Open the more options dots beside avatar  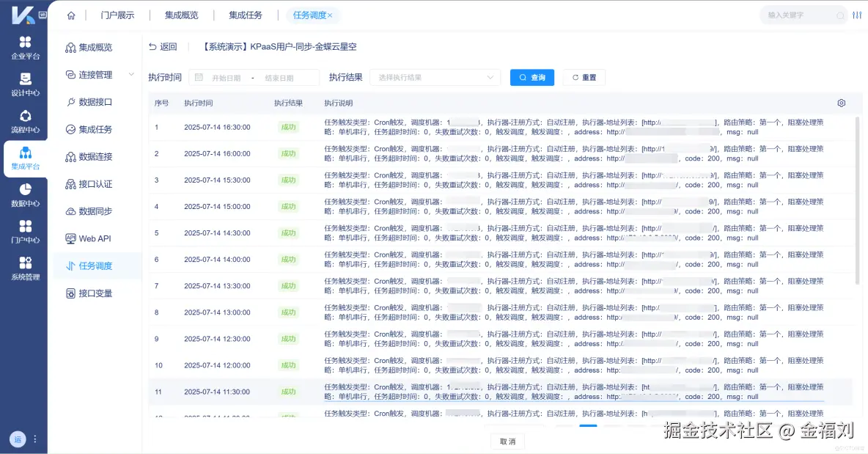pos(35,439)
